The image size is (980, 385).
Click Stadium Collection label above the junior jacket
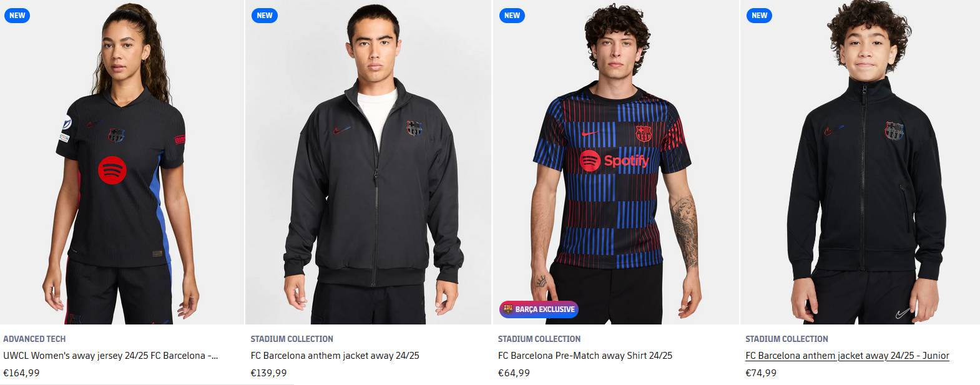(786, 339)
